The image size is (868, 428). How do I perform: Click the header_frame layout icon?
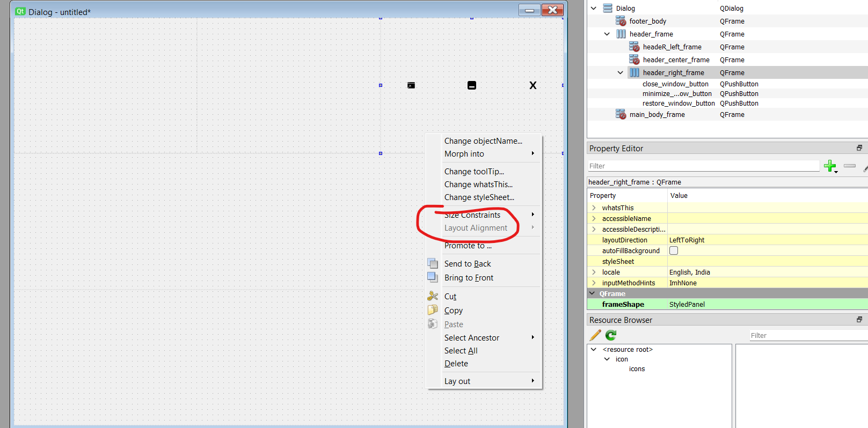621,34
